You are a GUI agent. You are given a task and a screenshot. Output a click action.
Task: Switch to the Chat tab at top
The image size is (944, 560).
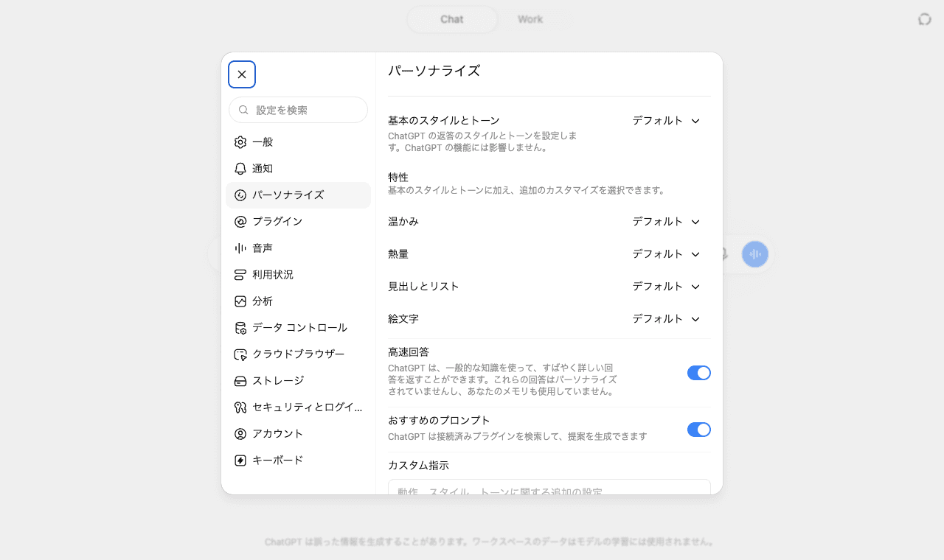tap(452, 19)
